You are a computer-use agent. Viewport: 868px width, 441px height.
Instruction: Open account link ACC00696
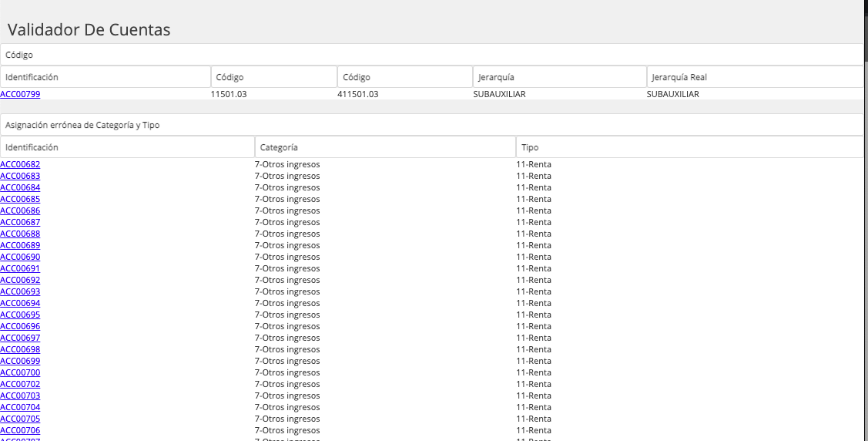pyautogui.click(x=20, y=327)
